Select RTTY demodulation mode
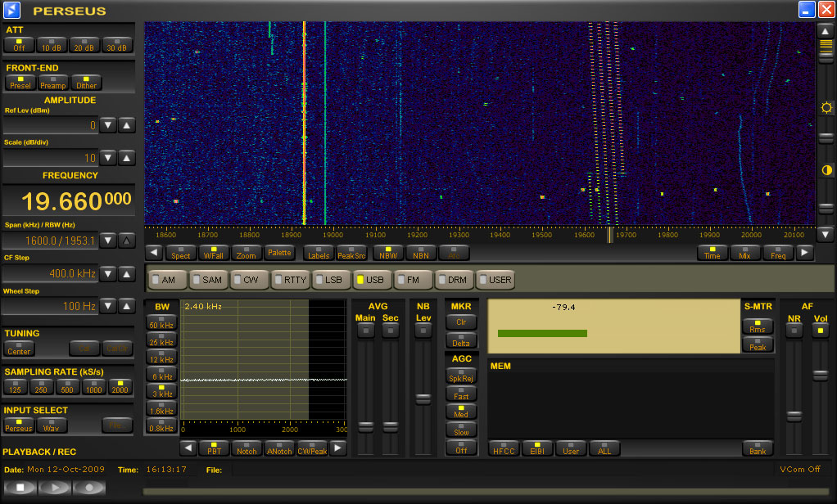Screen dimensions: 837x504 tap(291, 280)
